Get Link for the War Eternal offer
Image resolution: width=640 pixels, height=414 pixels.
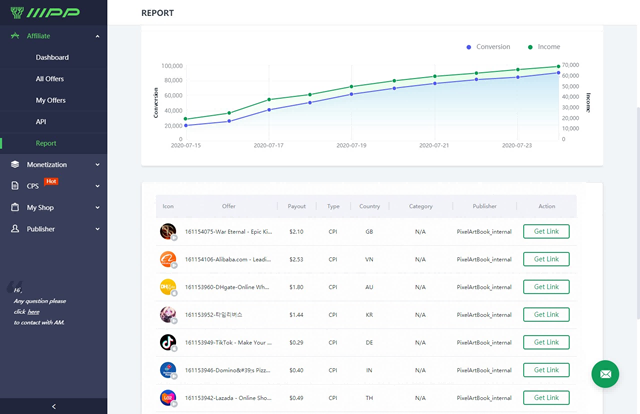point(546,231)
